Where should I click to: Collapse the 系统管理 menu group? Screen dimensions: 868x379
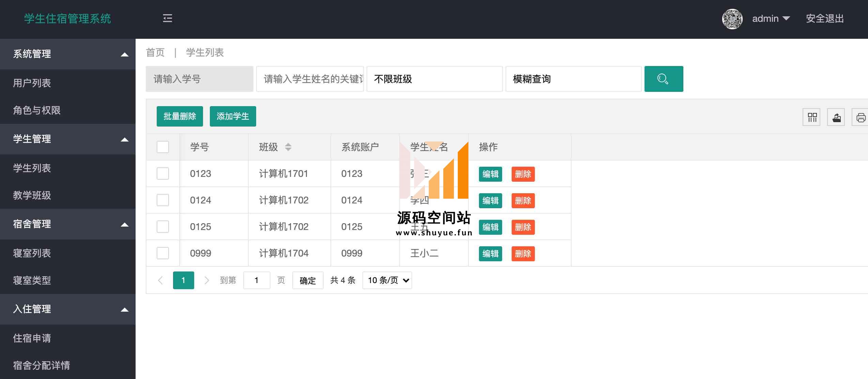(68, 54)
